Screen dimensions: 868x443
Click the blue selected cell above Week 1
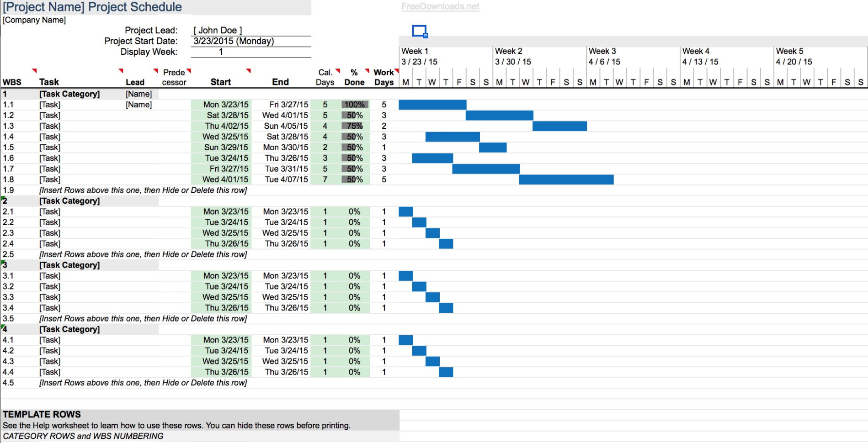click(x=419, y=31)
